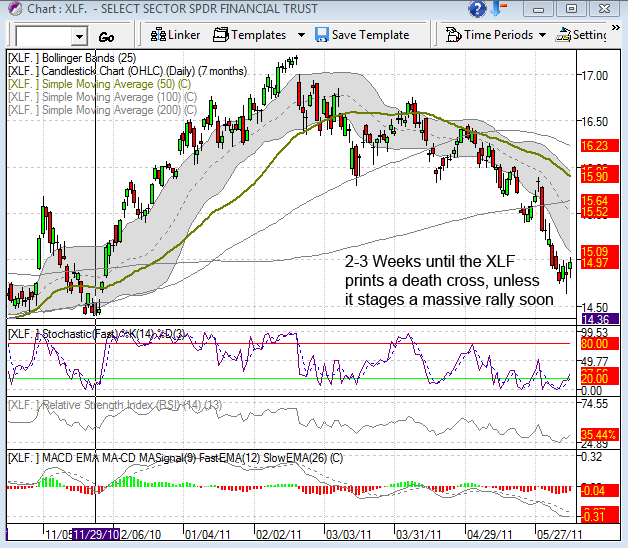This screenshot has width=628, height=548.
Task: Click Save Template
Action: click(362, 35)
